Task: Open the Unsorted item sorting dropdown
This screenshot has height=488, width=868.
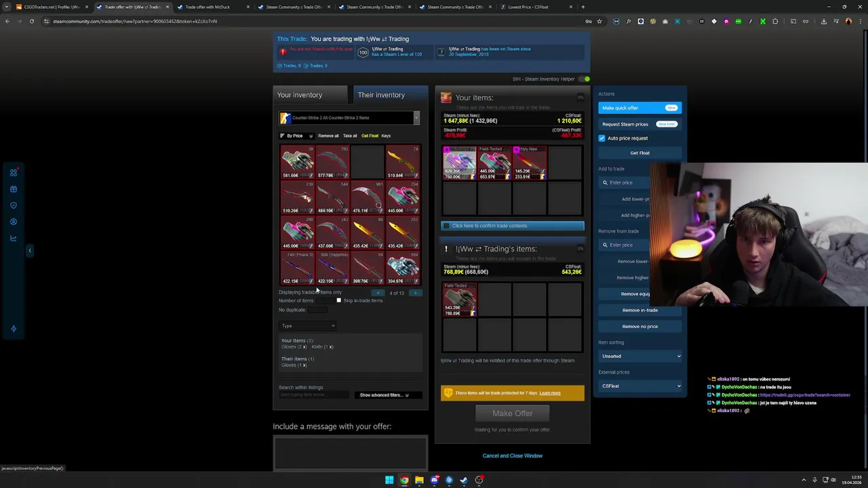Action: pyautogui.click(x=640, y=356)
